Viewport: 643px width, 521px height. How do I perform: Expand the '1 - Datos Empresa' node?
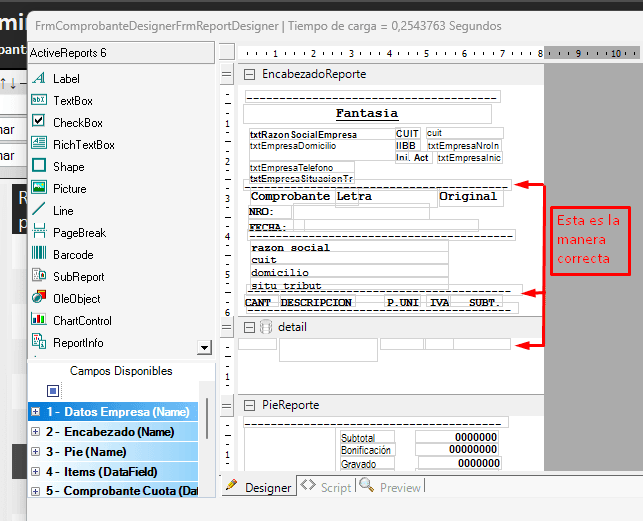pyautogui.click(x=36, y=412)
